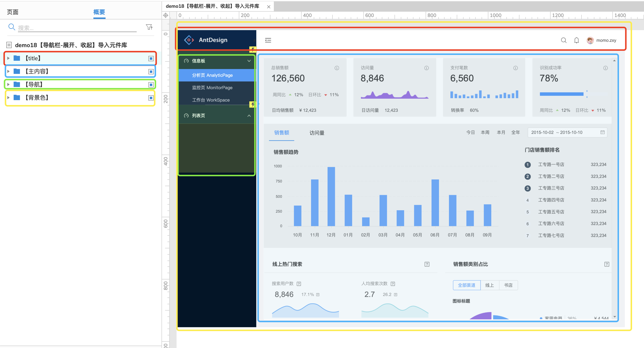
Task: Click the folder icon of 【title】
Action: click(x=17, y=58)
